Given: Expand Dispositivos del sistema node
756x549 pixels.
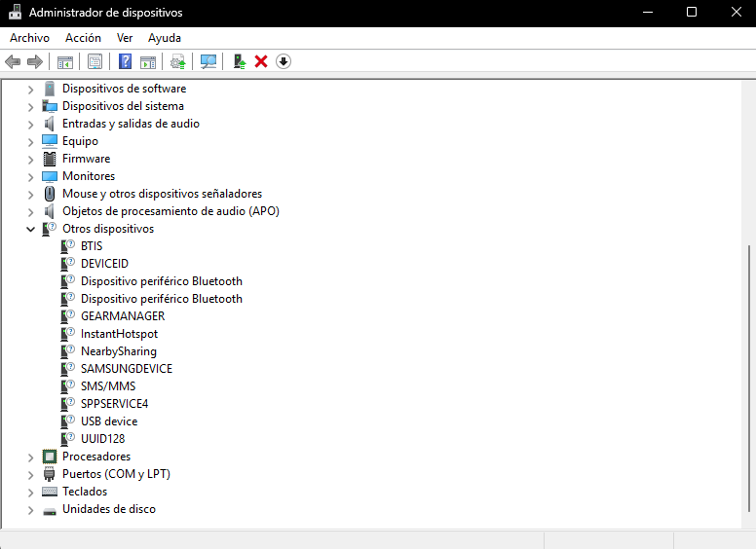Looking at the screenshot, I should point(31,106).
